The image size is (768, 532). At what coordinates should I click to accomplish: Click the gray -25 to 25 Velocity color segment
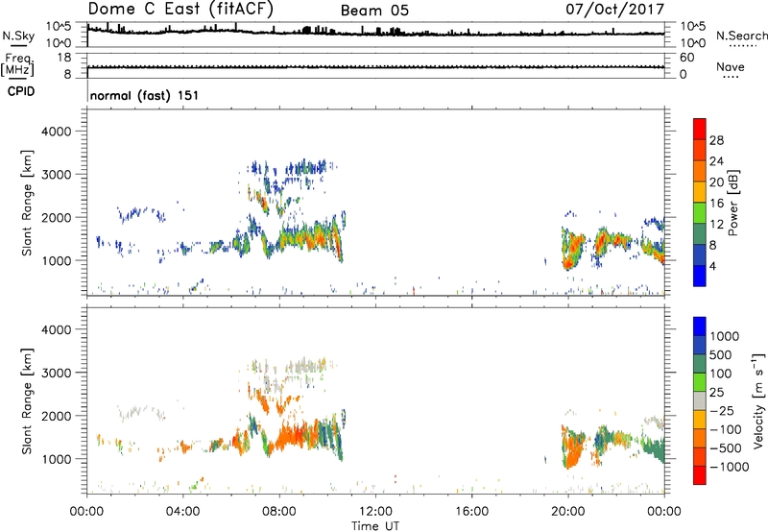(700, 400)
